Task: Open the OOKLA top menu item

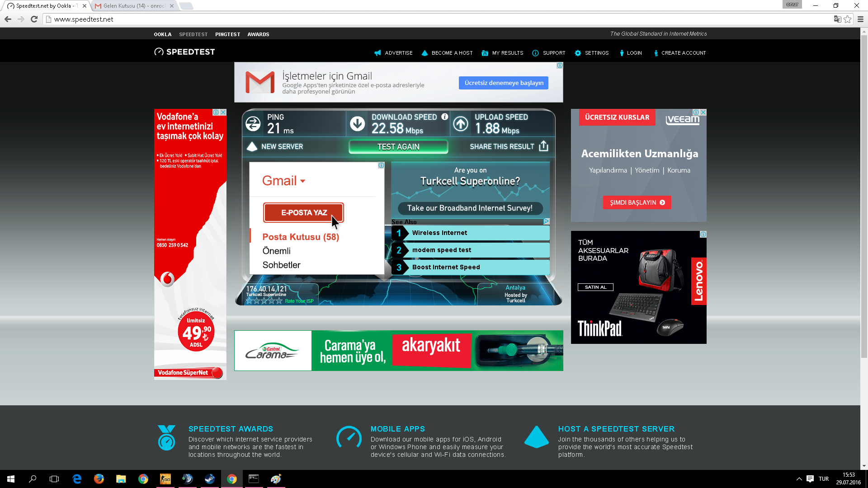Action: (163, 34)
